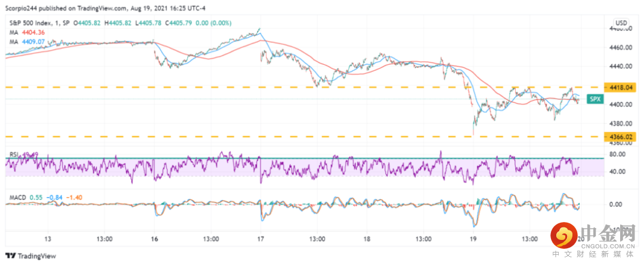Open the TradingView.com link in header
Image resolution: width=644 pixels, height=265 pixels.
click(x=91, y=9)
